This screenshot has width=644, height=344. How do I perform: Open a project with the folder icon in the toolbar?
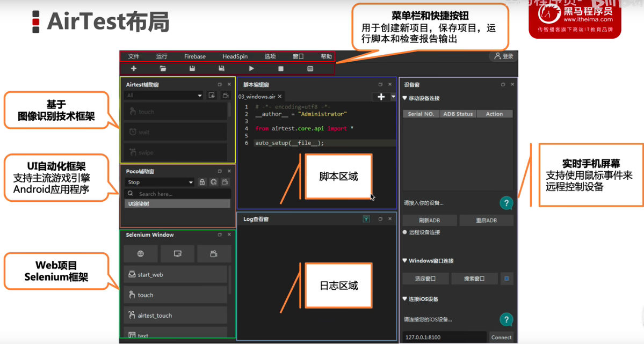pyautogui.click(x=163, y=69)
